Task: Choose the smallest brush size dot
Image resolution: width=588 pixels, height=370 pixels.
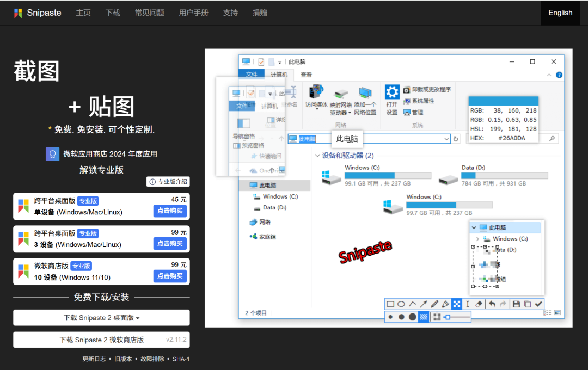Action: click(x=390, y=317)
